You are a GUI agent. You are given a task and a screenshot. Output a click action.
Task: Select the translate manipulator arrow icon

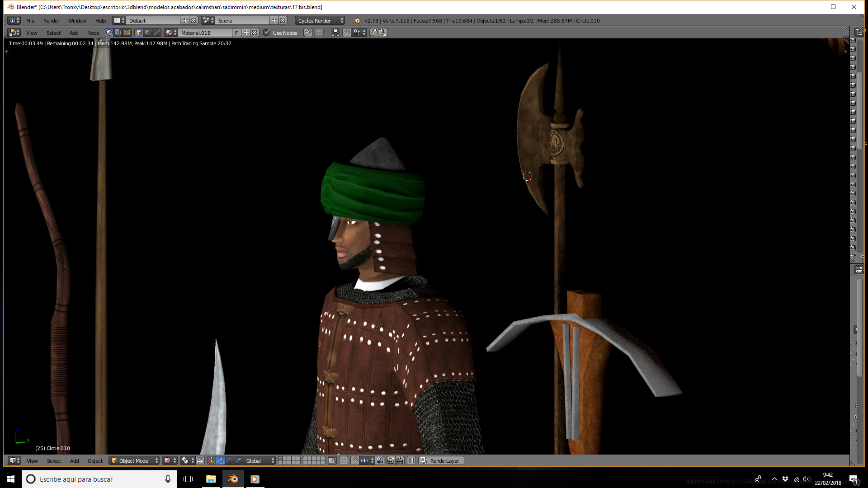(220, 460)
